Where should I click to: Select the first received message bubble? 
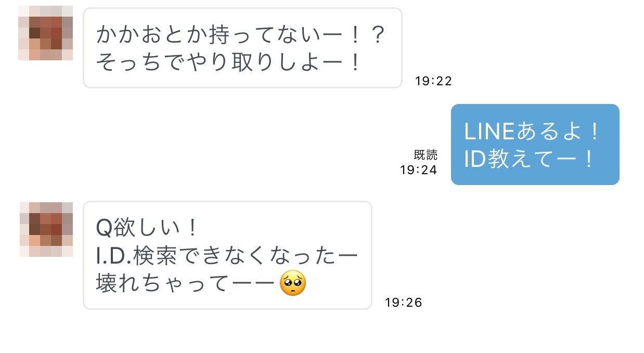242,48
